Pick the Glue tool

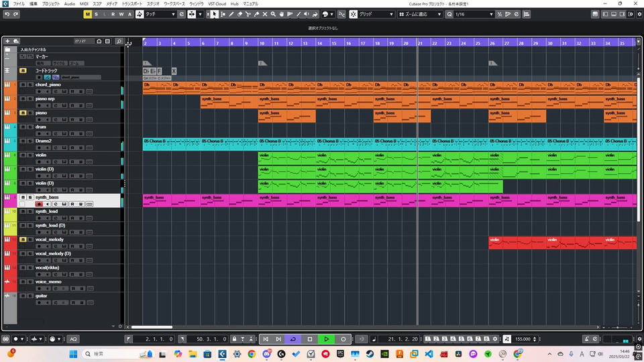point(256,14)
